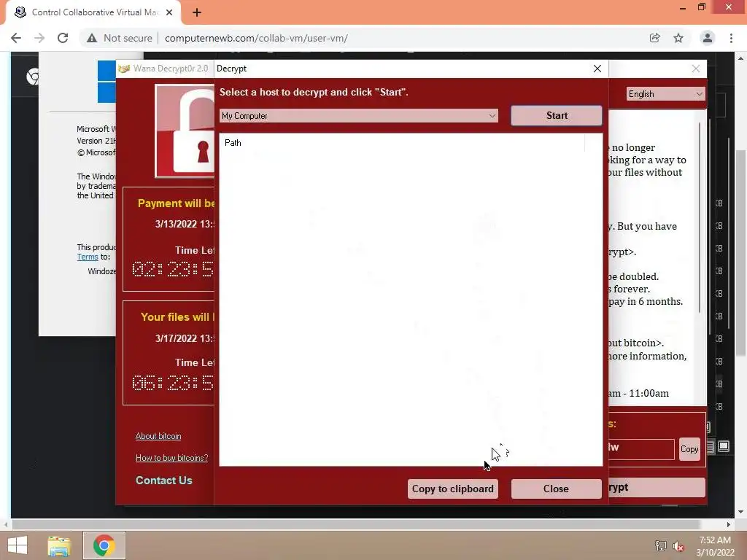Click Wana Decrypt0r 2.0 title bar icon
Screen dimensions: 747x560
124,69
